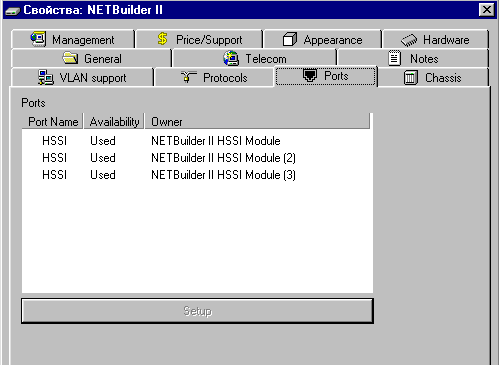Click Used availability in Module (3) row
The width and height of the screenshot is (499, 365).
(103, 175)
